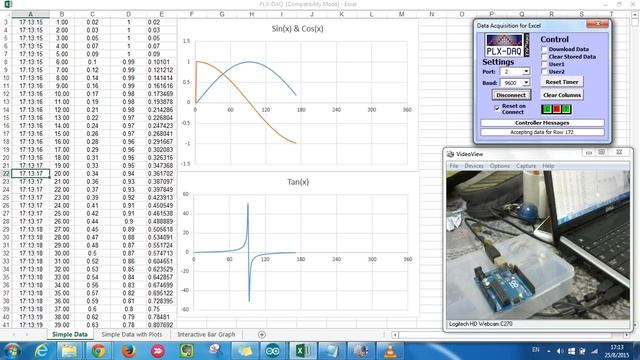Add a new sheet with plus icon
This screenshot has width=640, height=360.
262,335
